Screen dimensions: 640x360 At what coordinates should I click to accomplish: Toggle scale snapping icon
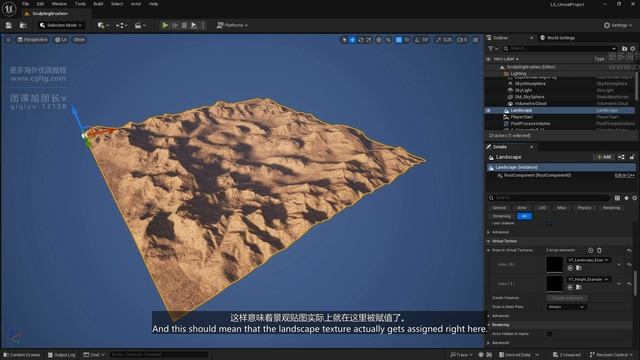[x=439, y=40]
